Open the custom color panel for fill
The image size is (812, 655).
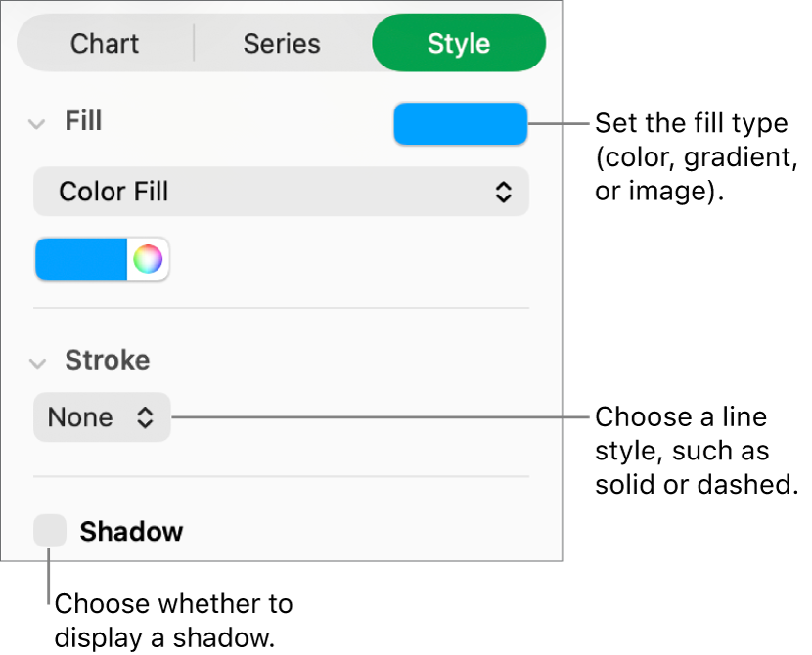click(147, 258)
